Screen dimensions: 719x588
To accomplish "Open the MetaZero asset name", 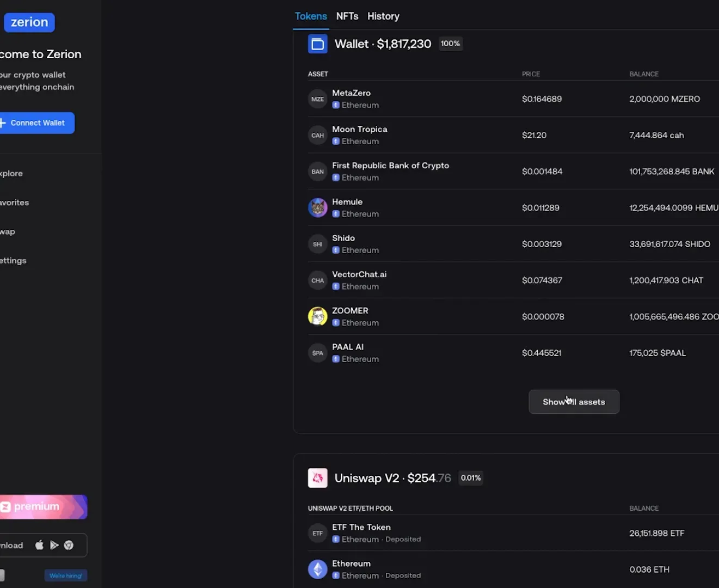I will [351, 93].
